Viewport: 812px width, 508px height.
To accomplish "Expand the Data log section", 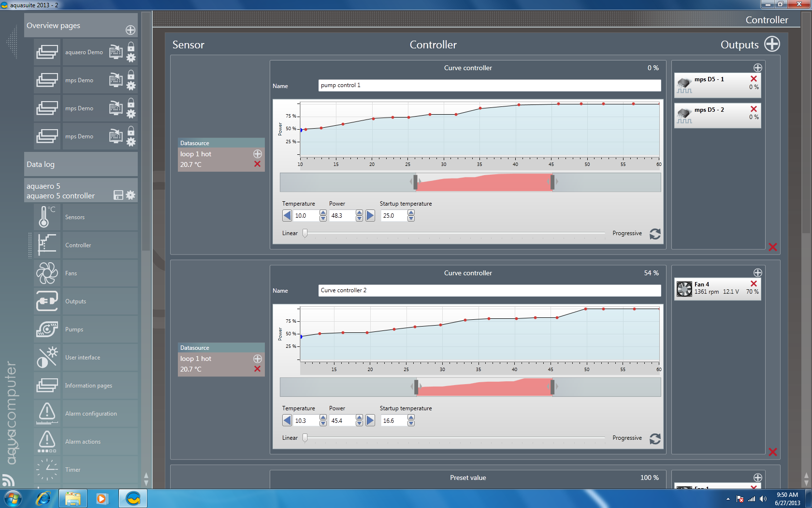I will point(81,164).
